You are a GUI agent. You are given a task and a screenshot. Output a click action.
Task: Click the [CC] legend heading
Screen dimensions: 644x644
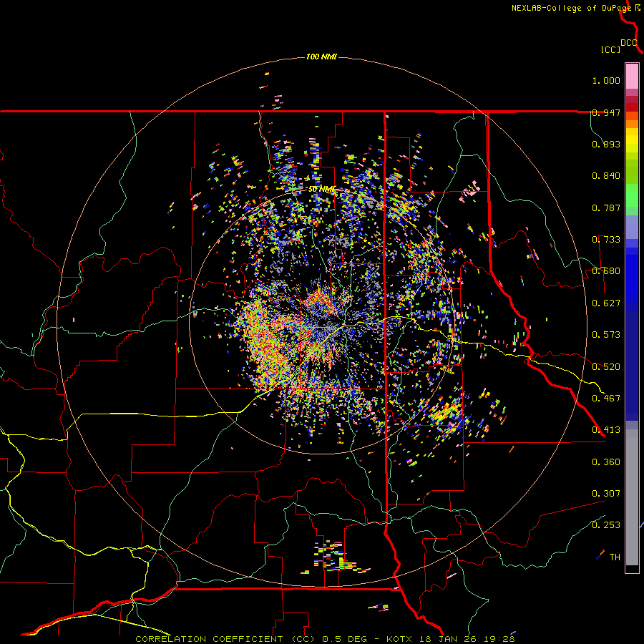(x=610, y=49)
